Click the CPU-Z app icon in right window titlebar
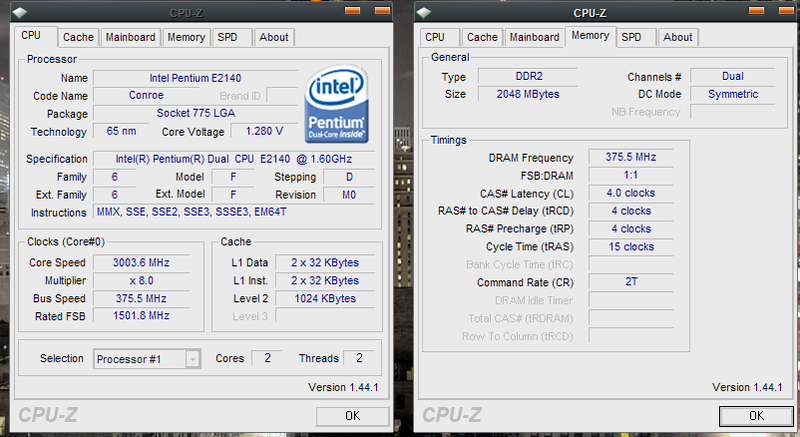Viewport: 800px width, 437px height. click(423, 13)
